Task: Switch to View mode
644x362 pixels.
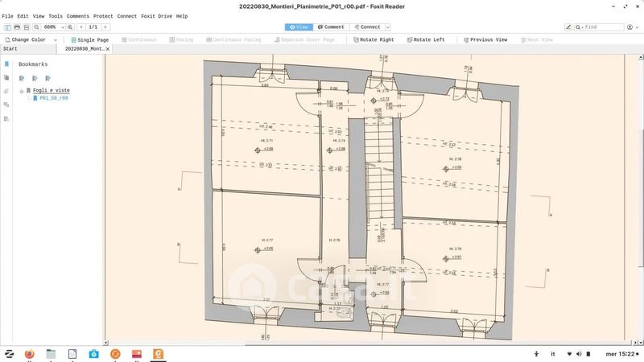Action: (x=298, y=27)
